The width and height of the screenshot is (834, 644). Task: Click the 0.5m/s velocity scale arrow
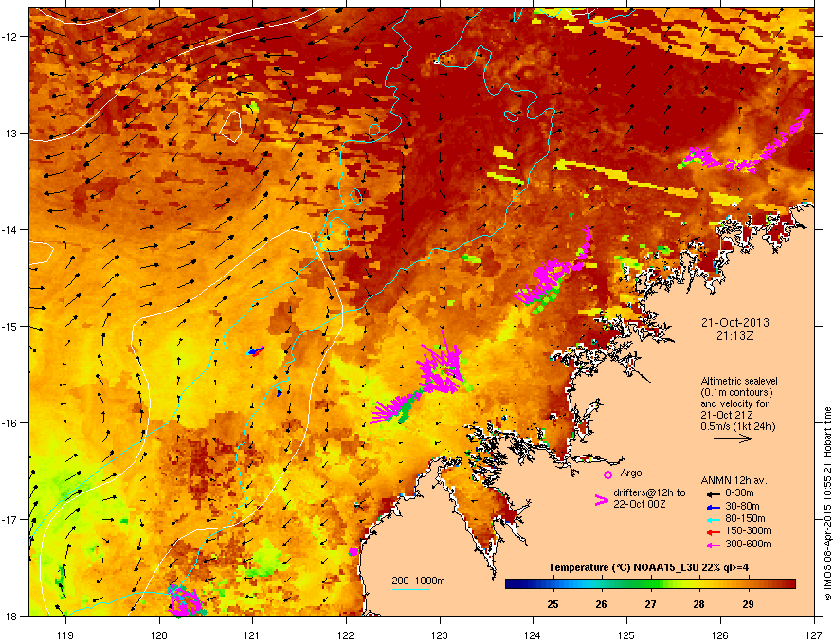click(733, 438)
